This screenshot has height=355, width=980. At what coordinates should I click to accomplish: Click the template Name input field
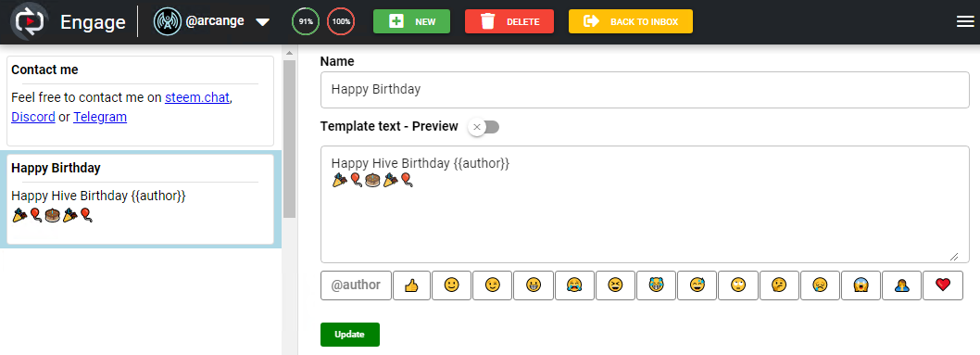click(x=645, y=89)
